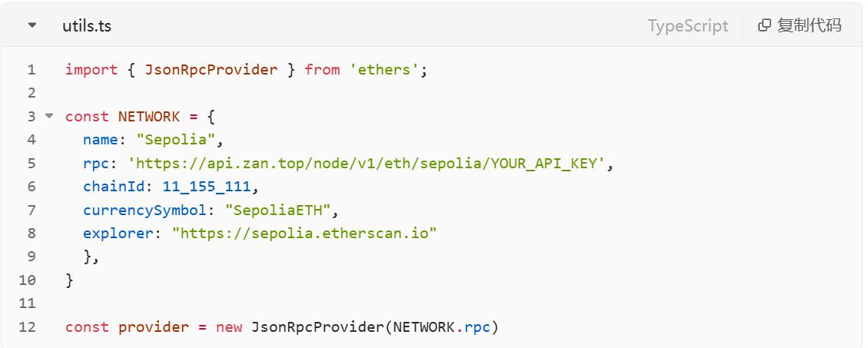This screenshot has width=868, height=348.
Task: Click the provider variable name
Action: click(x=154, y=327)
